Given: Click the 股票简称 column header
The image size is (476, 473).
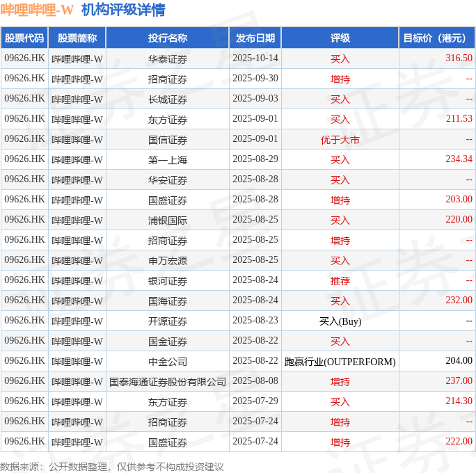Looking at the screenshot, I should [x=77, y=38].
